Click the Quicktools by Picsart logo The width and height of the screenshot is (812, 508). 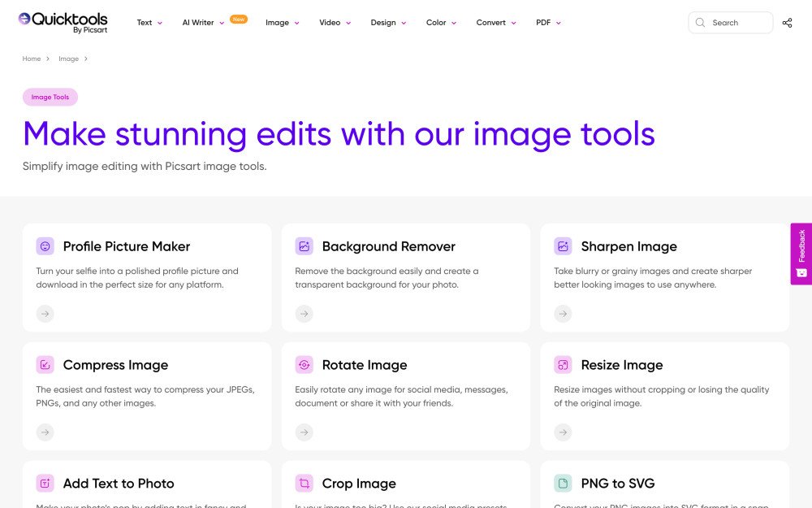coord(63,22)
